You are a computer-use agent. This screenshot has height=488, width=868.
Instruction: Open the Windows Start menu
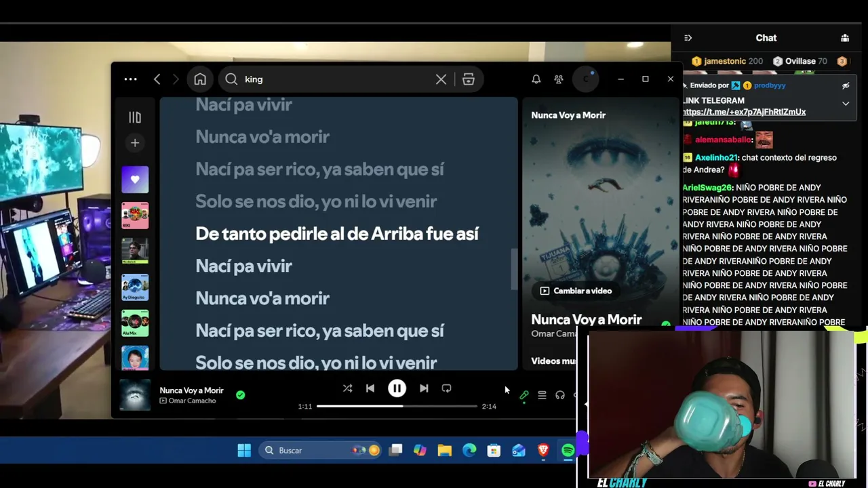click(244, 450)
